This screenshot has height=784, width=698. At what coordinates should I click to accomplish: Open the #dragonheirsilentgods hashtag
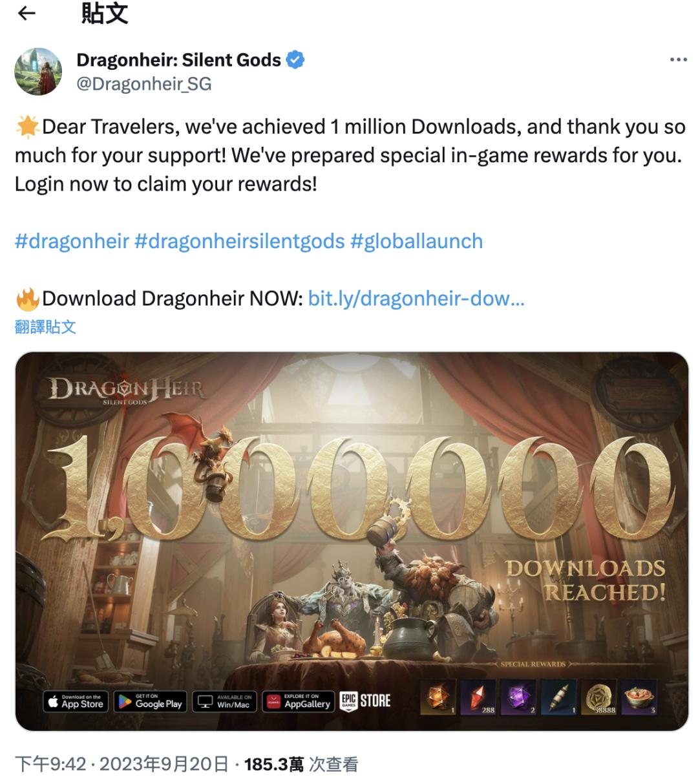240,242
